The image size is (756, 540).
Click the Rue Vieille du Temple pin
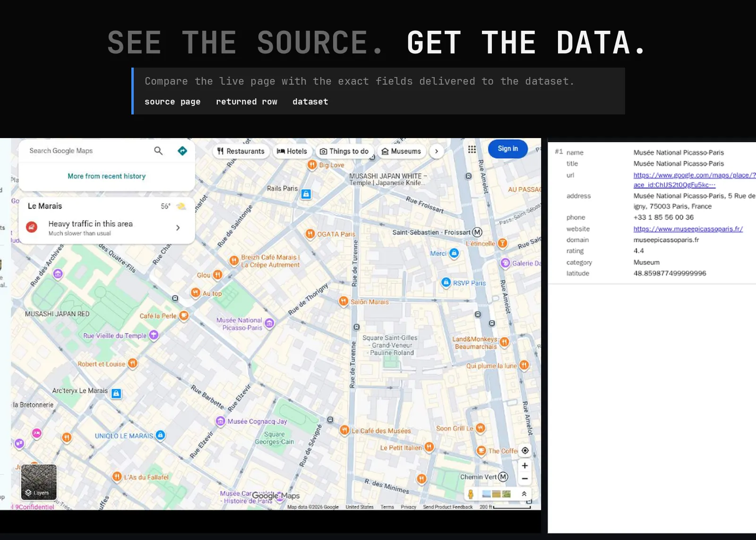tap(154, 335)
